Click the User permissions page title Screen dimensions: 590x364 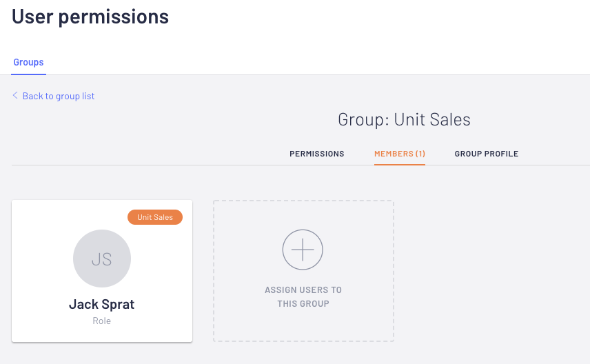(x=90, y=17)
